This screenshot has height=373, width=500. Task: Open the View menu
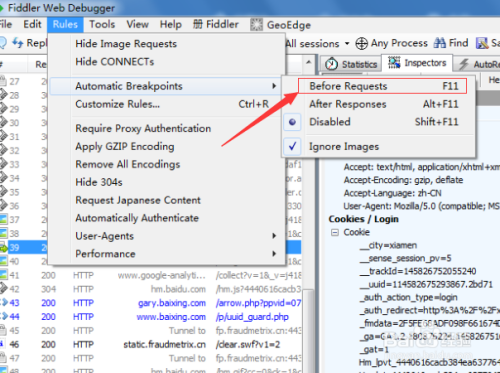137,24
